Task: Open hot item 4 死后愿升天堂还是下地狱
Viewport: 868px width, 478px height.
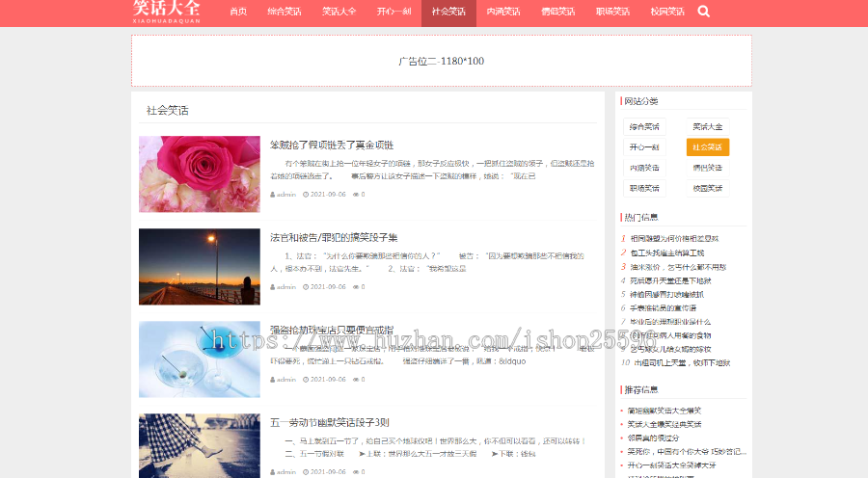Action: coord(670,280)
